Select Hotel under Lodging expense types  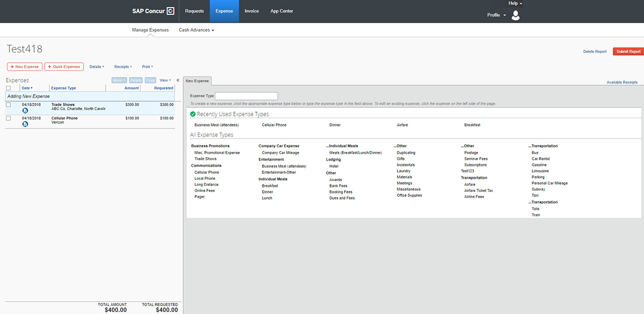pos(334,166)
